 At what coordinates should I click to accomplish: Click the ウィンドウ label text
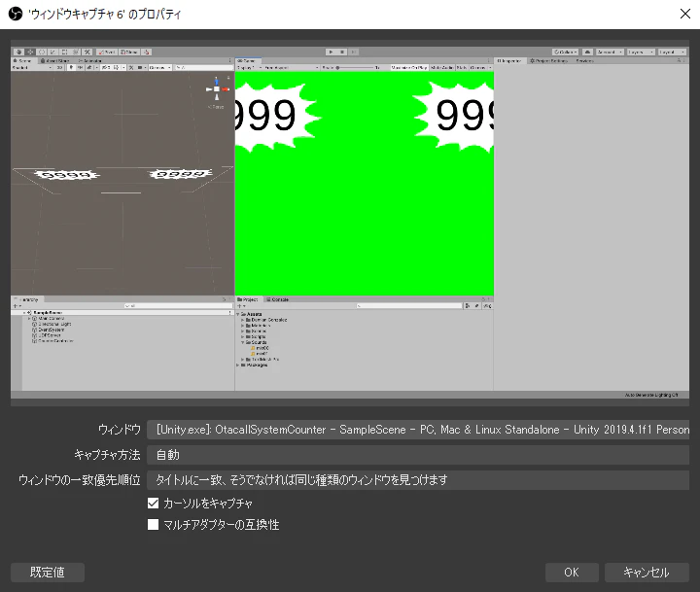pos(120,430)
